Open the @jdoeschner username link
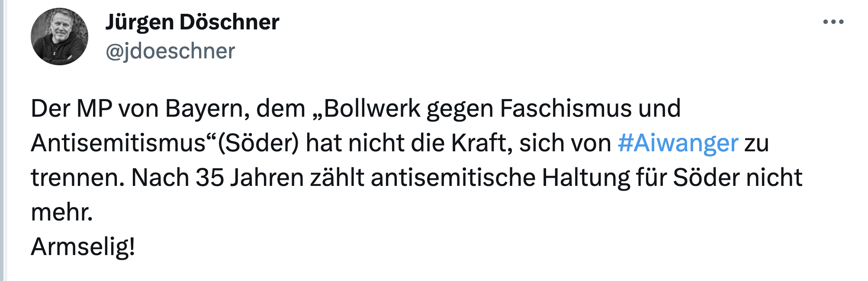 pyautogui.click(x=170, y=50)
